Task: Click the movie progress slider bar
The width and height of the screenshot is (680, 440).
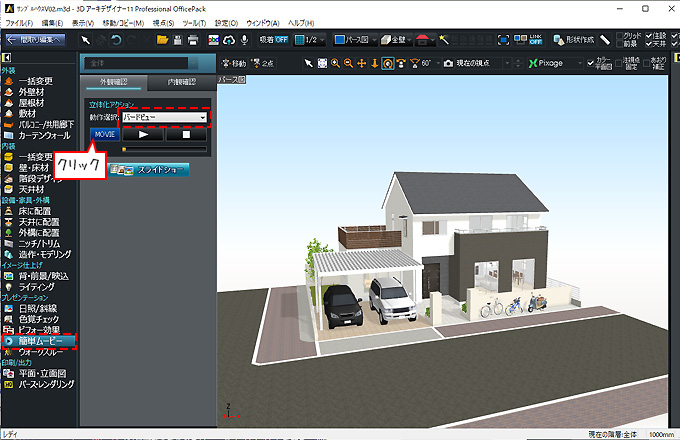Action: 164,149
